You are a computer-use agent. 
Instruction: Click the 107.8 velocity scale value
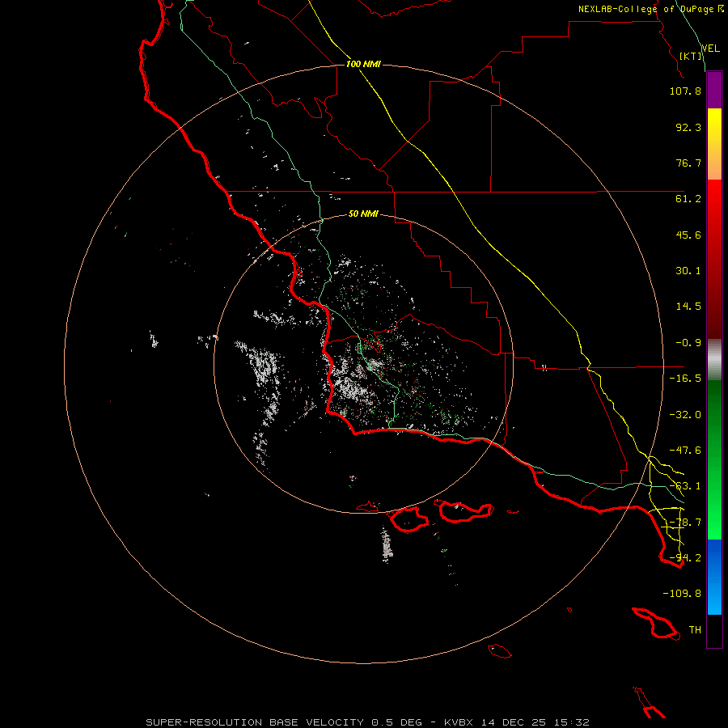point(685,91)
